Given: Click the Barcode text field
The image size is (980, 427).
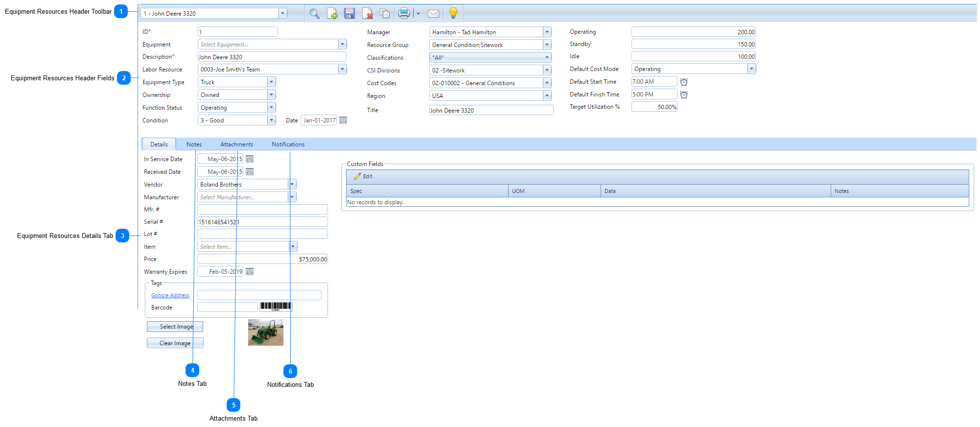Looking at the screenshot, I should (x=228, y=308).
